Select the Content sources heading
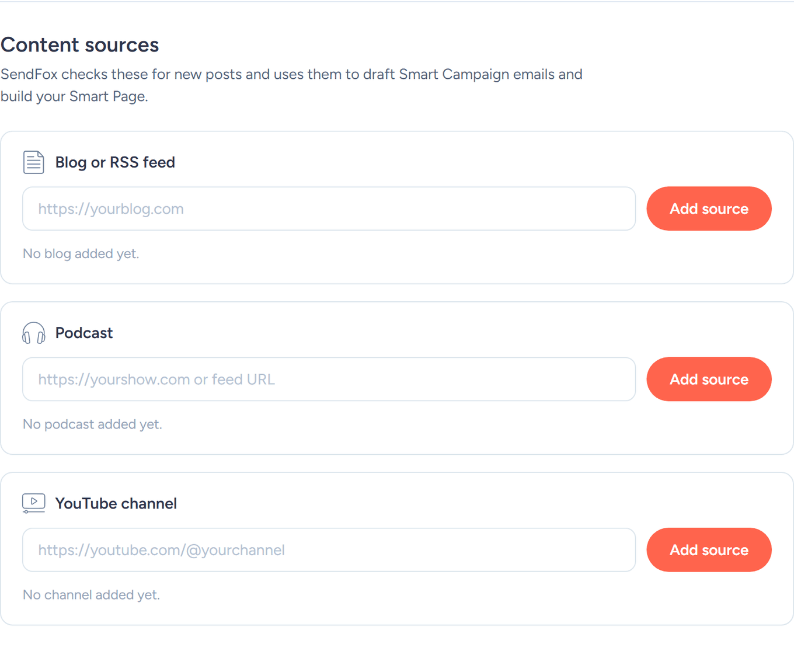 pyautogui.click(x=80, y=45)
